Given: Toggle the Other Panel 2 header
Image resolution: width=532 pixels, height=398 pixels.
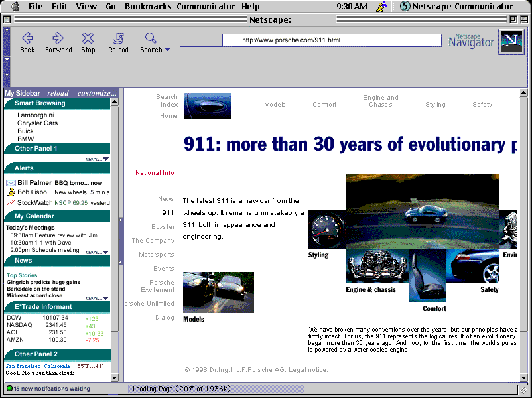Looking at the screenshot, I should coord(57,354).
